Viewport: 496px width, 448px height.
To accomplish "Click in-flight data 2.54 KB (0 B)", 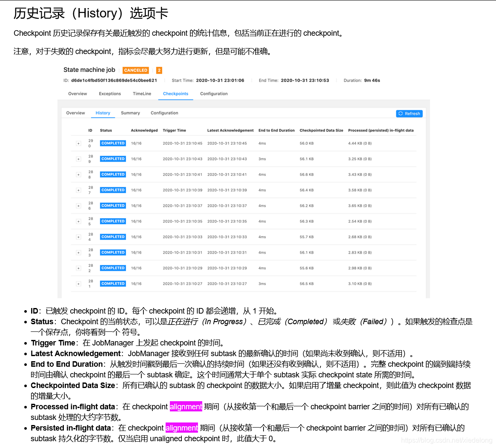I will click(360, 221).
